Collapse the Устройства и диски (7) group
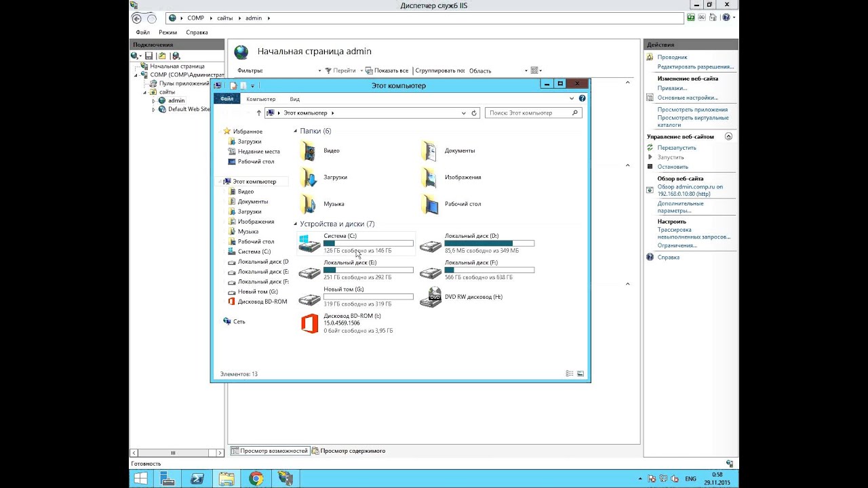The height and width of the screenshot is (488, 868). click(296, 224)
